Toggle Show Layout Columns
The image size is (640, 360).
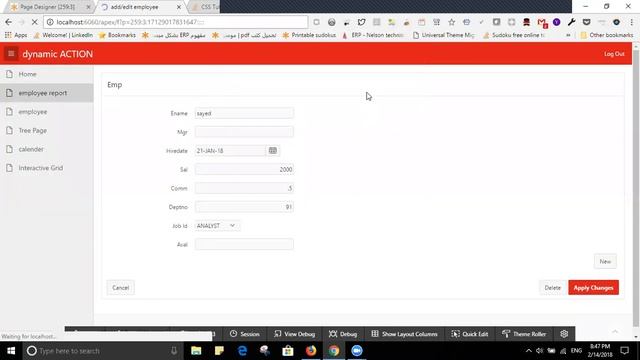[404, 334]
